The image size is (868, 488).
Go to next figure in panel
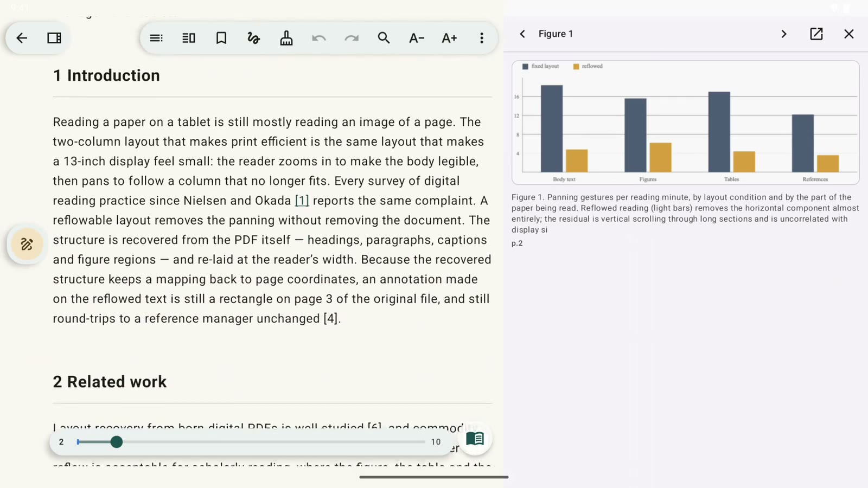tap(784, 34)
